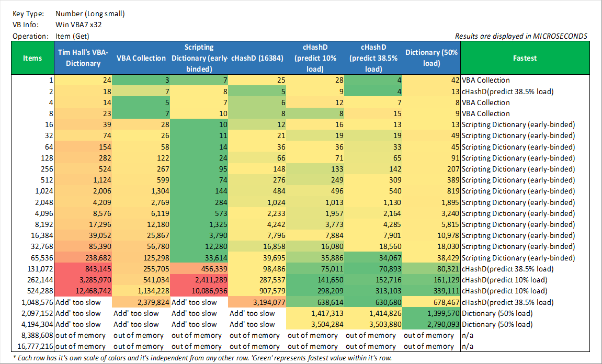Select the 'cHashD (predict 38.5% load)' header
This screenshot has width=602, height=364.
(373, 58)
